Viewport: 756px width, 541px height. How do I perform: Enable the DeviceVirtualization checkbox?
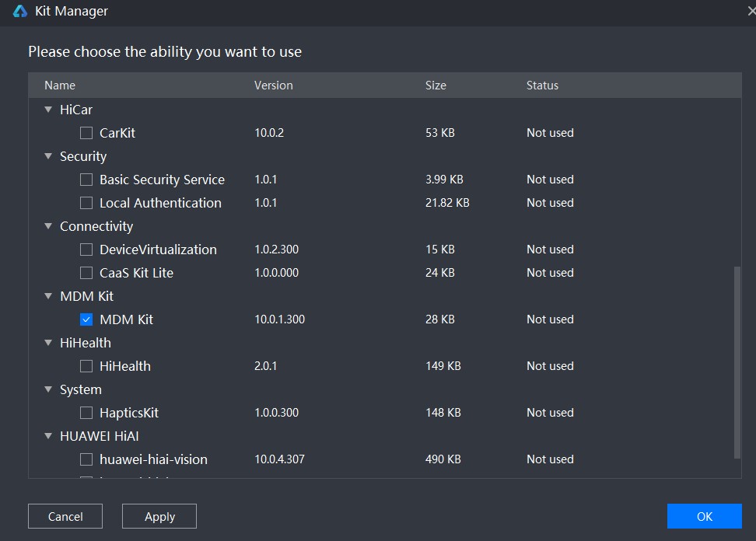pos(86,250)
